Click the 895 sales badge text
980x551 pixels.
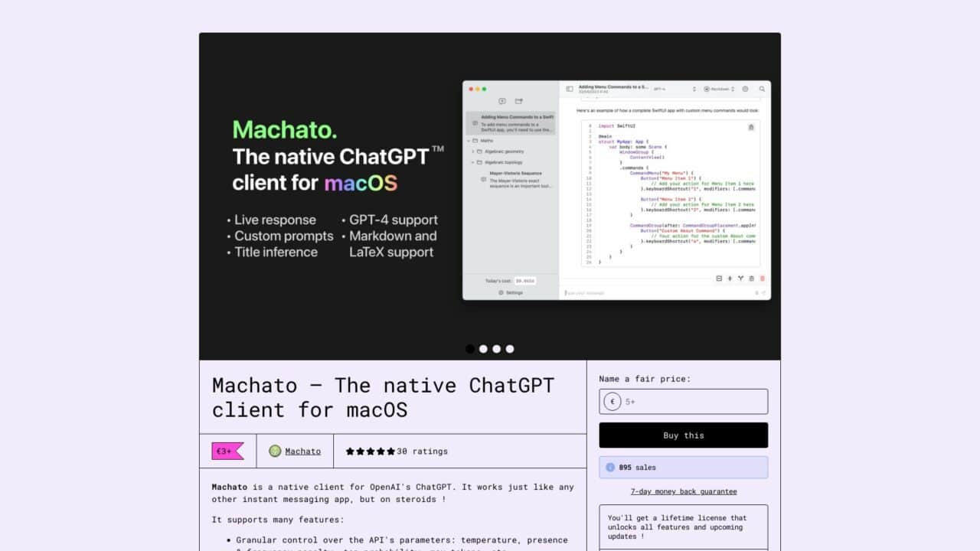tap(638, 467)
